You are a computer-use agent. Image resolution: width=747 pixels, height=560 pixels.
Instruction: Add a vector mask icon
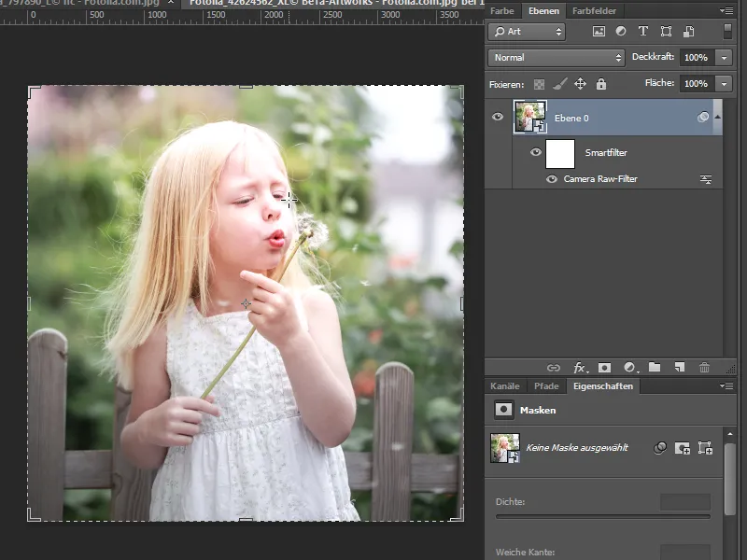705,448
